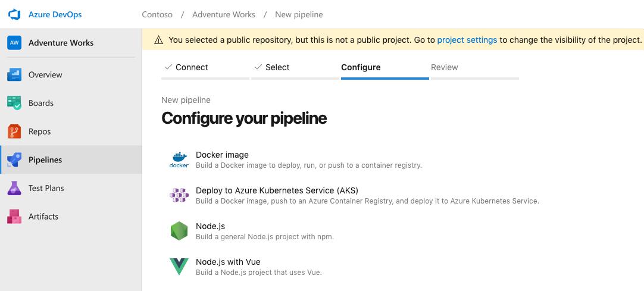Click Docker image description about container registry
644x291 pixels.
[309, 165]
